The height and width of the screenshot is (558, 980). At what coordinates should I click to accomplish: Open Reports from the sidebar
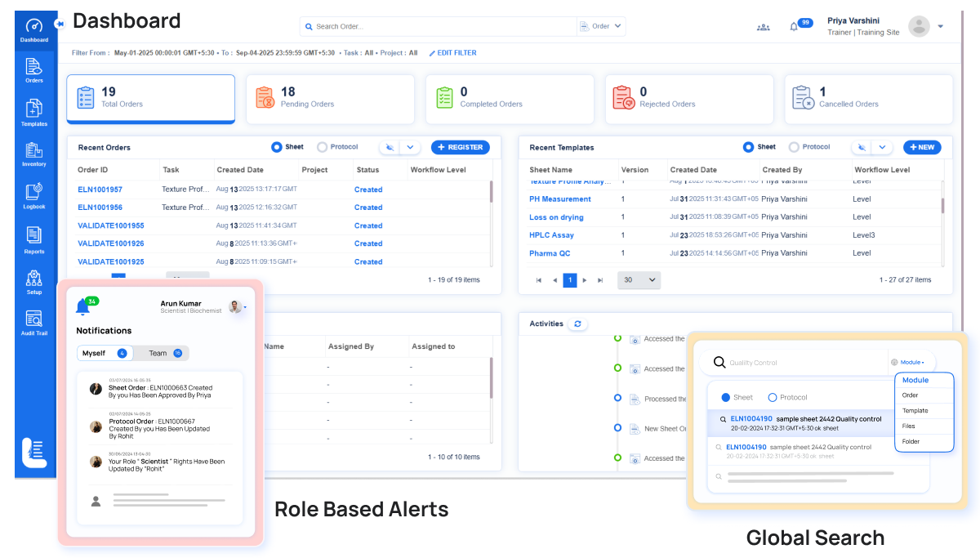click(x=34, y=239)
